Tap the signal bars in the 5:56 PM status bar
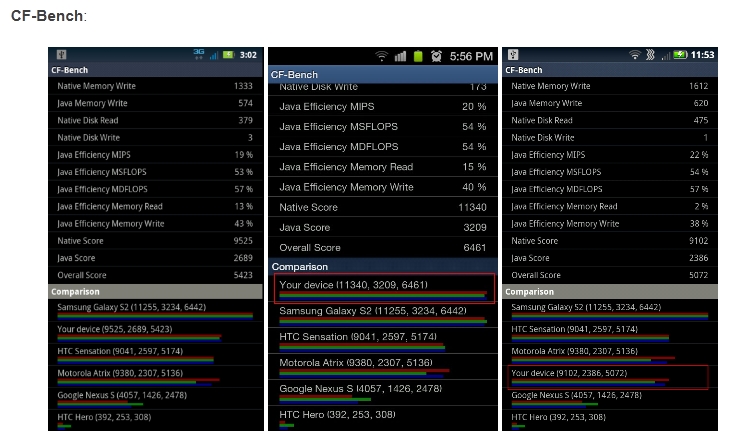This screenshot has height=442, width=736. pyautogui.click(x=400, y=57)
